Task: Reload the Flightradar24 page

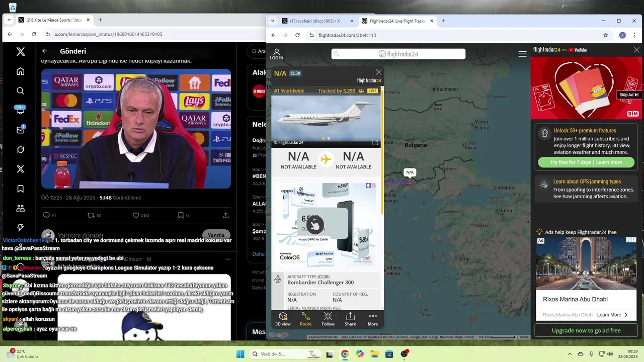Action: pos(297,35)
